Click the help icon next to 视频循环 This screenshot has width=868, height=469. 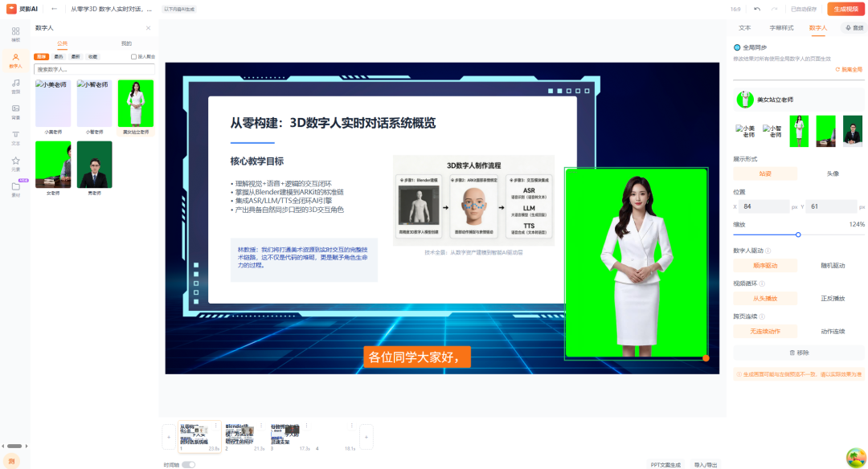pyautogui.click(x=762, y=283)
